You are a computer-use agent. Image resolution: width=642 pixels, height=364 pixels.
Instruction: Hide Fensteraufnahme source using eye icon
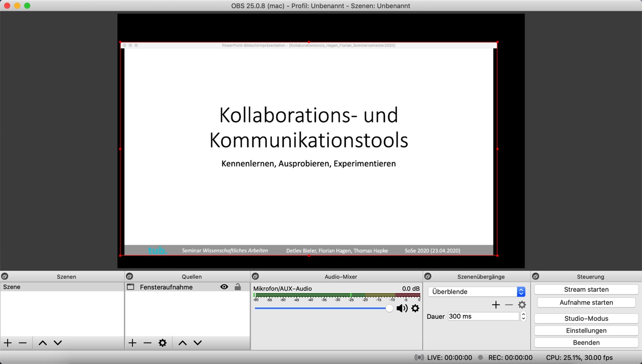coord(224,287)
